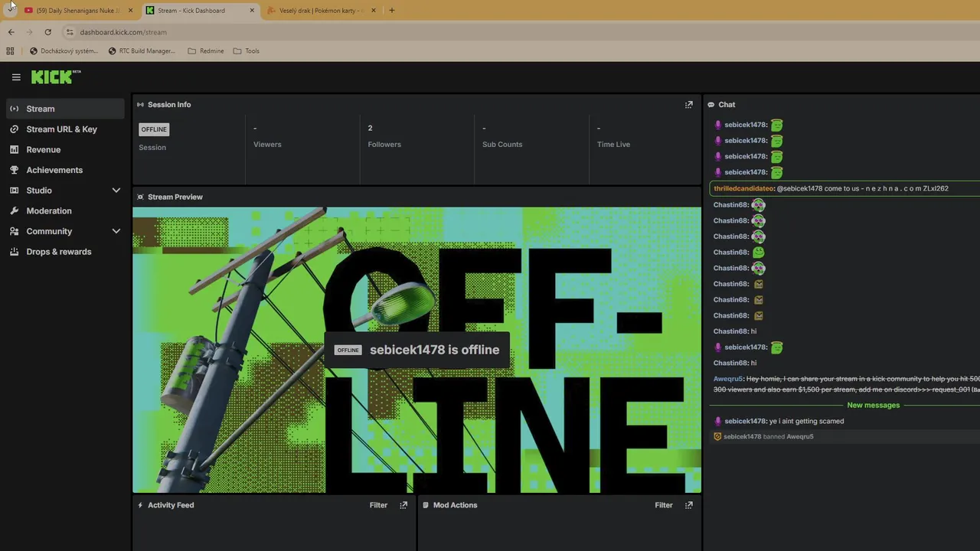Click the address bar URL
Image resolution: width=980 pixels, height=551 pixels.
pos(123,32)
